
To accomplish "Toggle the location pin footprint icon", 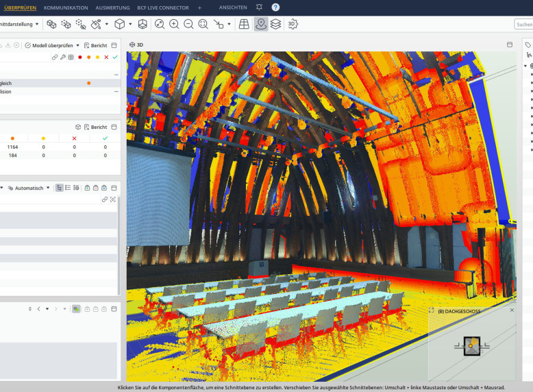I will coord(261,24).
